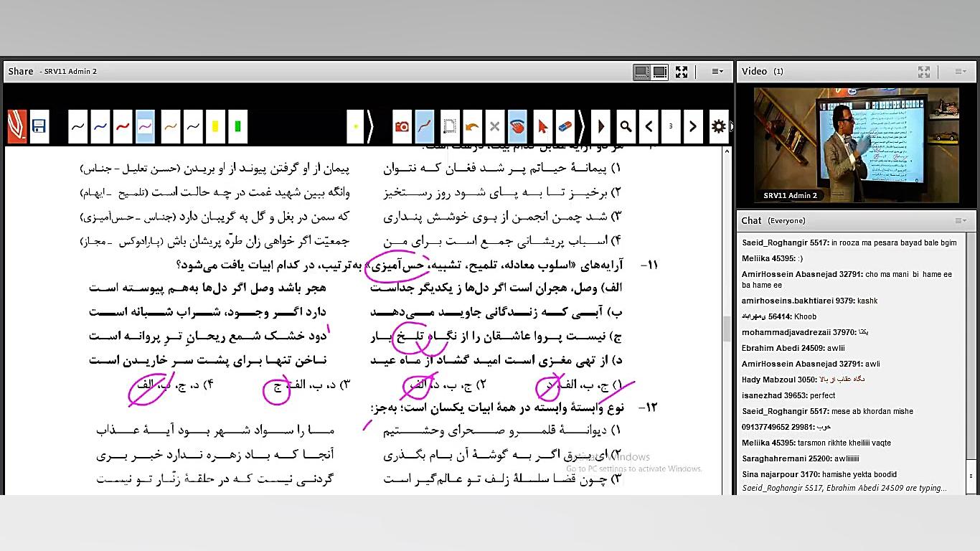The image size is (980, 551).
Task: Click the undo arrow icon
Action: (472, 126)
